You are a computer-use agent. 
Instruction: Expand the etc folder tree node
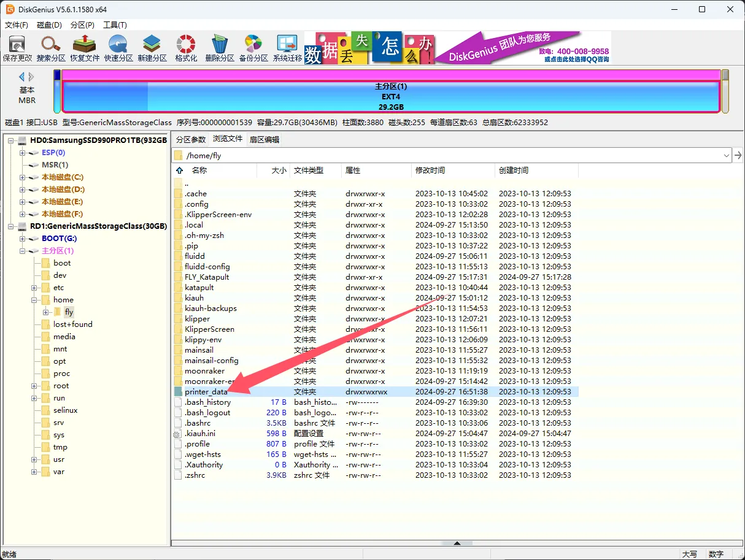point(34,288)
